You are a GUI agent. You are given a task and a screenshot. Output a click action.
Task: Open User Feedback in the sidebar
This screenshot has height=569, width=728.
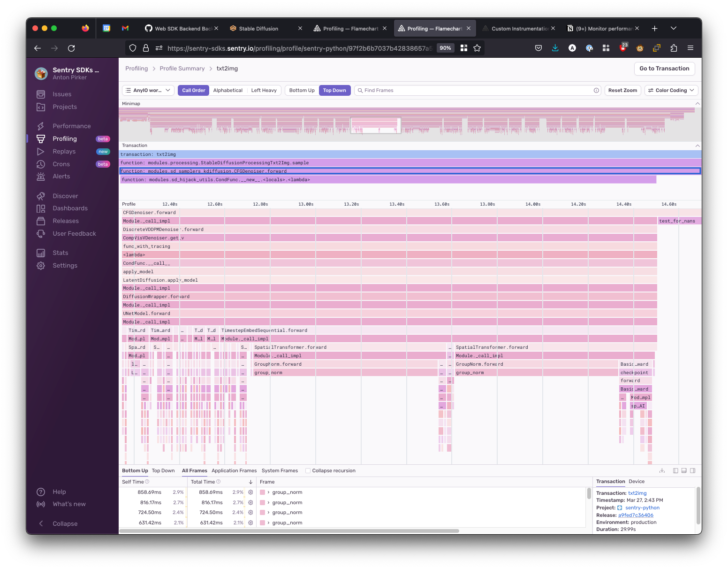pos(74,234)
